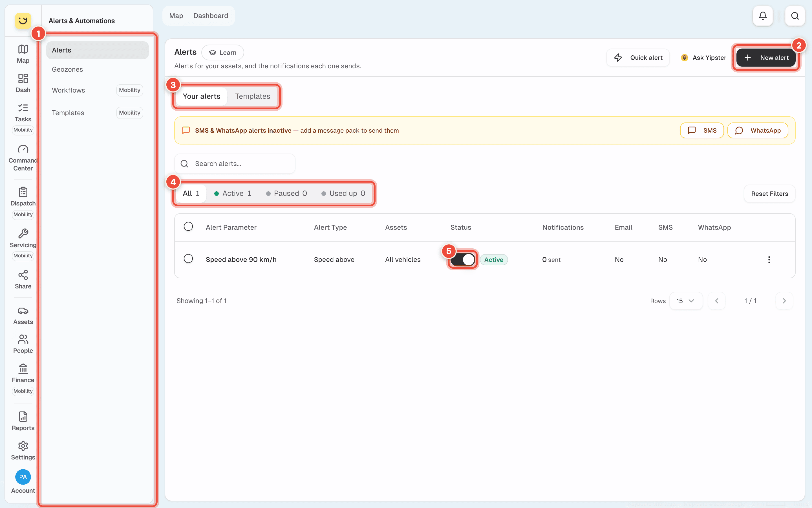Click the Search alerts input field
The image size is (812, 508).
[x=235, y=164]
